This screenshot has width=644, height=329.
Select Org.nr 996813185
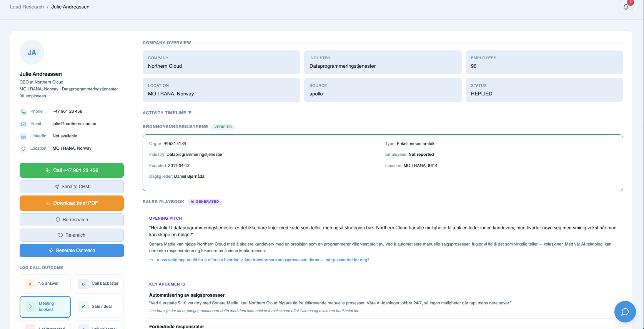pyautogui.click(x=175, y=144)
